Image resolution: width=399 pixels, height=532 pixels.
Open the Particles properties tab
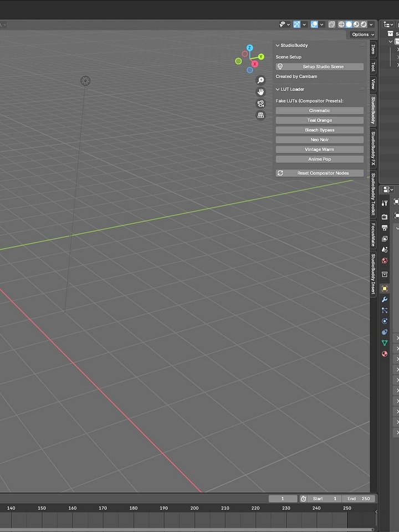pos(385,310)
